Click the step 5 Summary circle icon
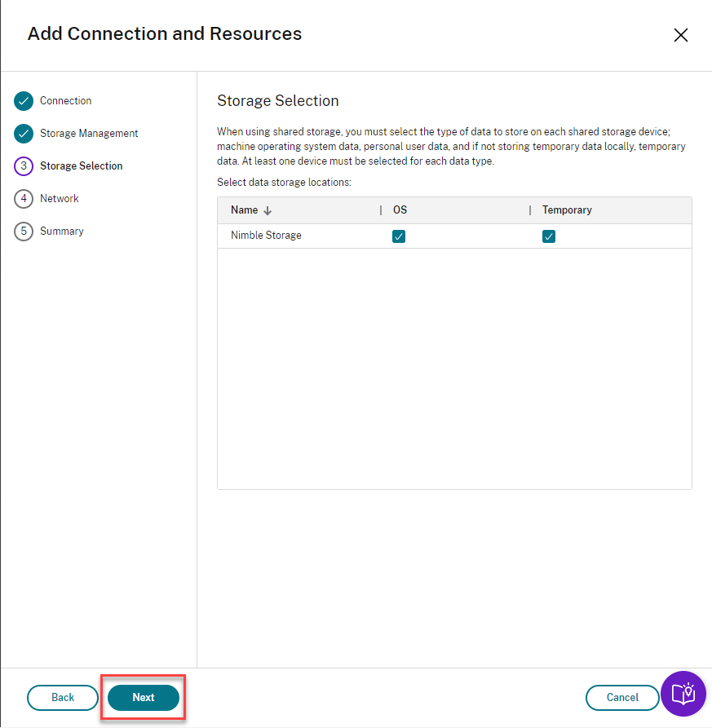This screenshot has height=728, width=712. click(24, 232)
